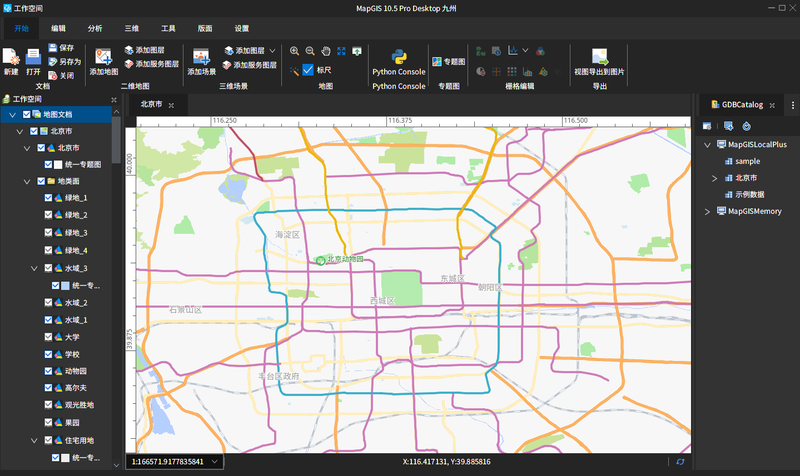Toggle visibility of 地类图 group
This screenshot has width=800, height=476.
tap(41, 181)
